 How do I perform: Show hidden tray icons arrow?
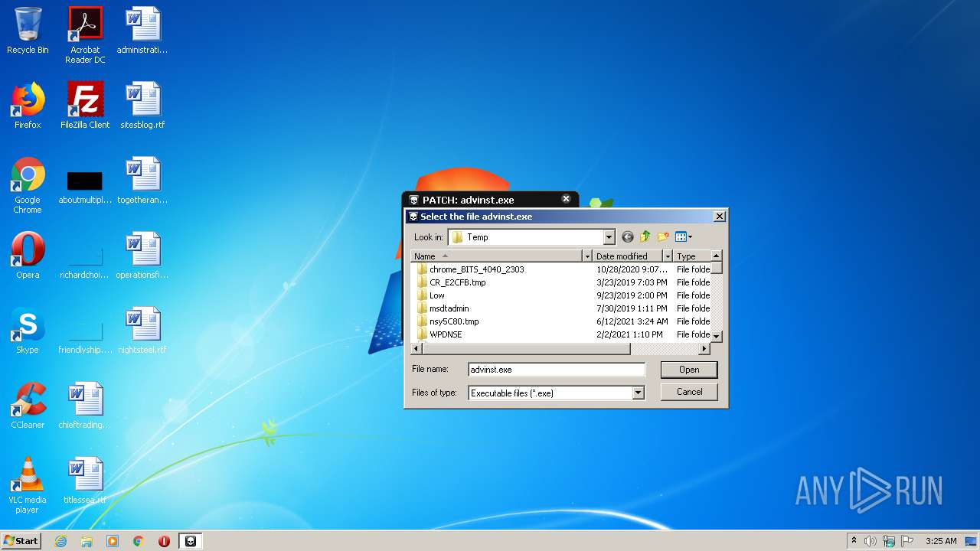click(x=854, y=541)
